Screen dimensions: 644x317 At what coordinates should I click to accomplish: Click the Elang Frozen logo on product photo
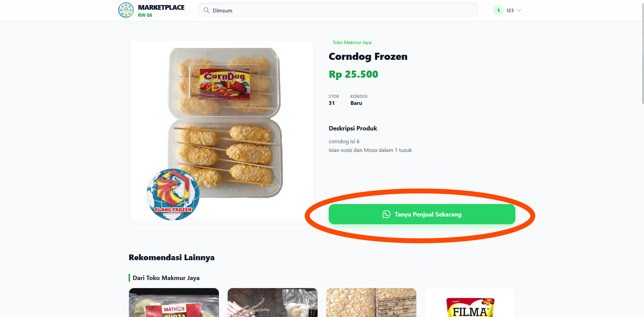point(173,195)
